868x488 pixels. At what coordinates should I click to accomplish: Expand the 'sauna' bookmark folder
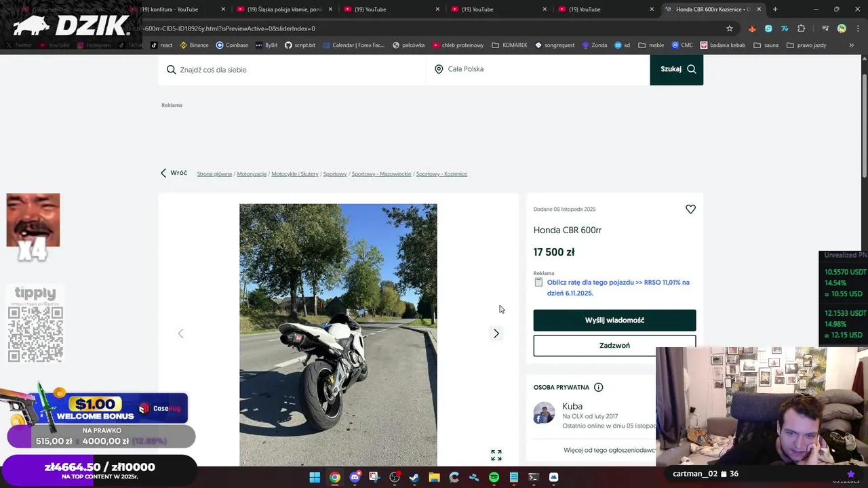coord(765,45)
